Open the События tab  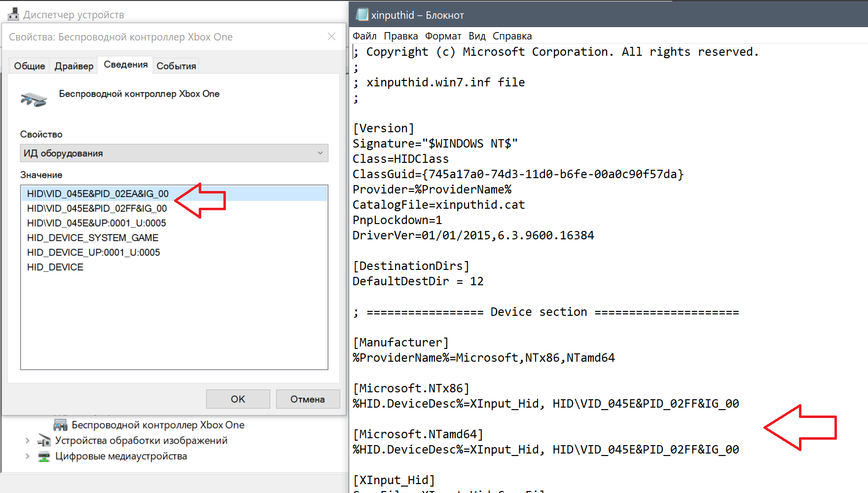(x=176, y=66)
